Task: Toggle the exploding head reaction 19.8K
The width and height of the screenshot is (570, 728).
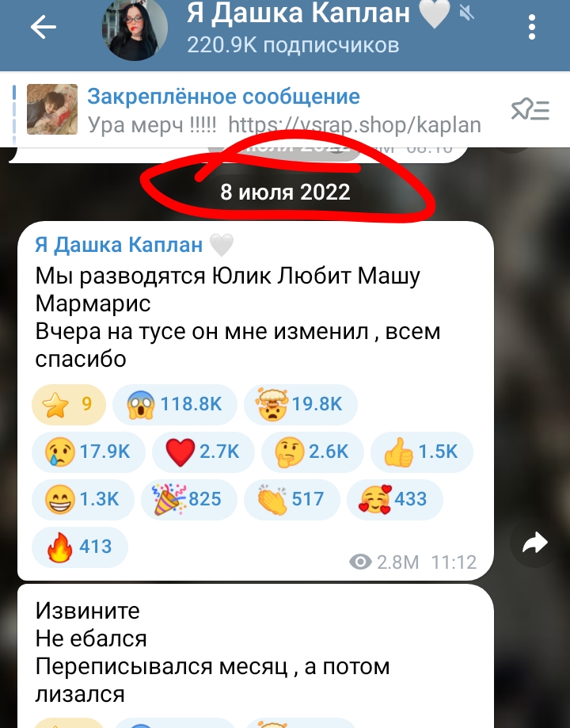Action: pos(300,404)
